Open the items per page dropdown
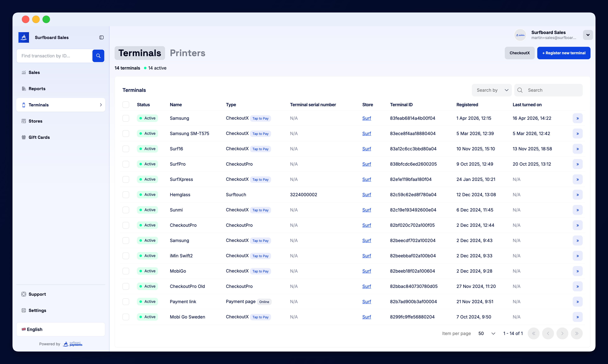 point(487,333)
